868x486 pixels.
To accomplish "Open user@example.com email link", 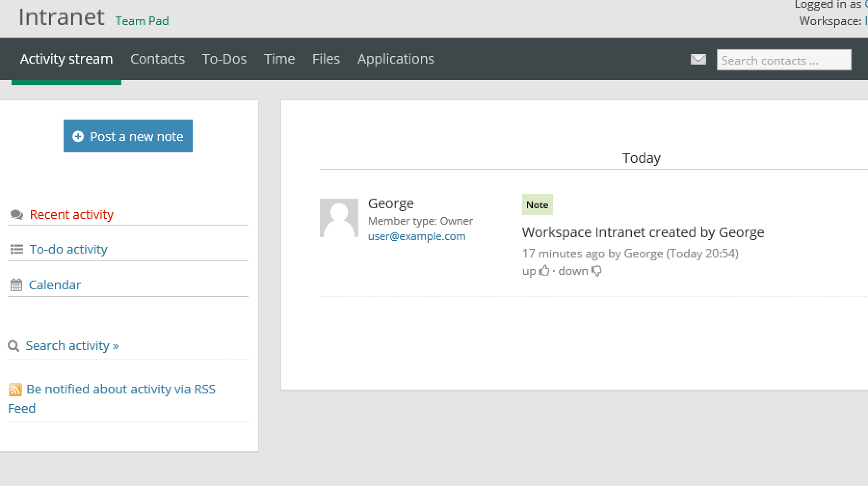I will tap(417, 236).
